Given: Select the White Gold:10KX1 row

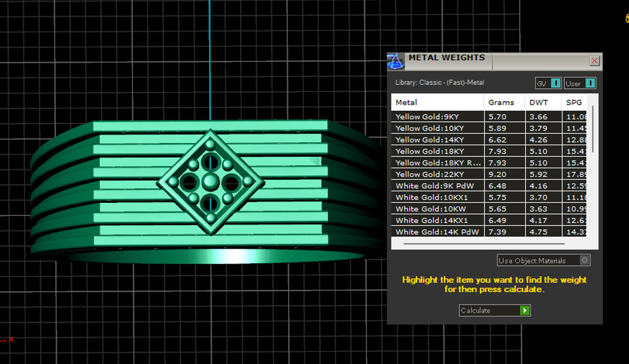Looking at the screenshot, I should click(489, 197).
